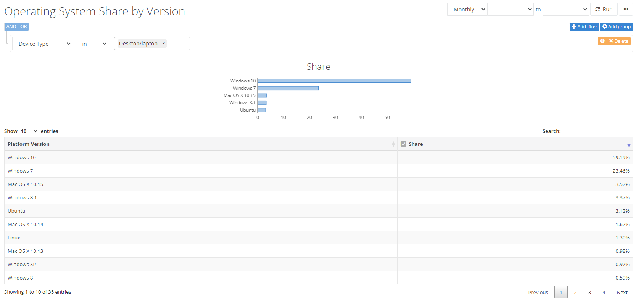Viewport: 644px width, 299px height.
Task: Click the 0.59% share value
Action: 623,278
